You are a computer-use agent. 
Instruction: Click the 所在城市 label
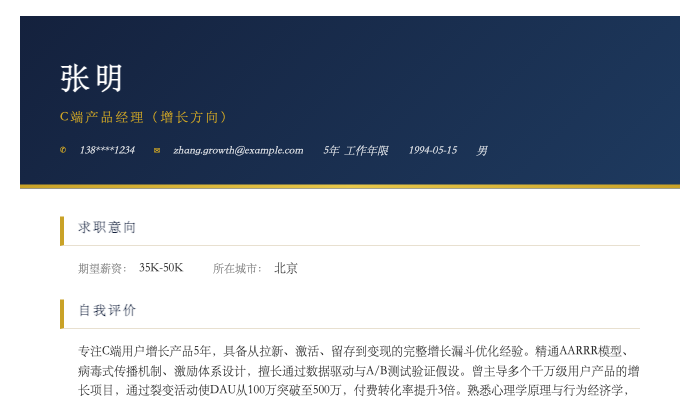(237, 268)
